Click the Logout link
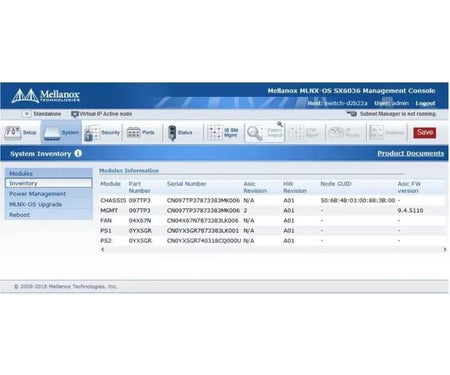450x375 pixels. 425,103
